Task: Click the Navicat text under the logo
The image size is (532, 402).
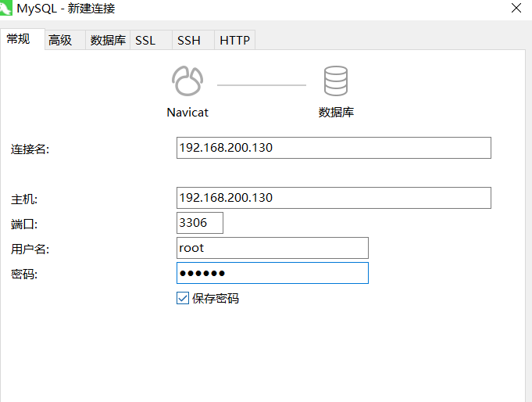Action: 187,113
